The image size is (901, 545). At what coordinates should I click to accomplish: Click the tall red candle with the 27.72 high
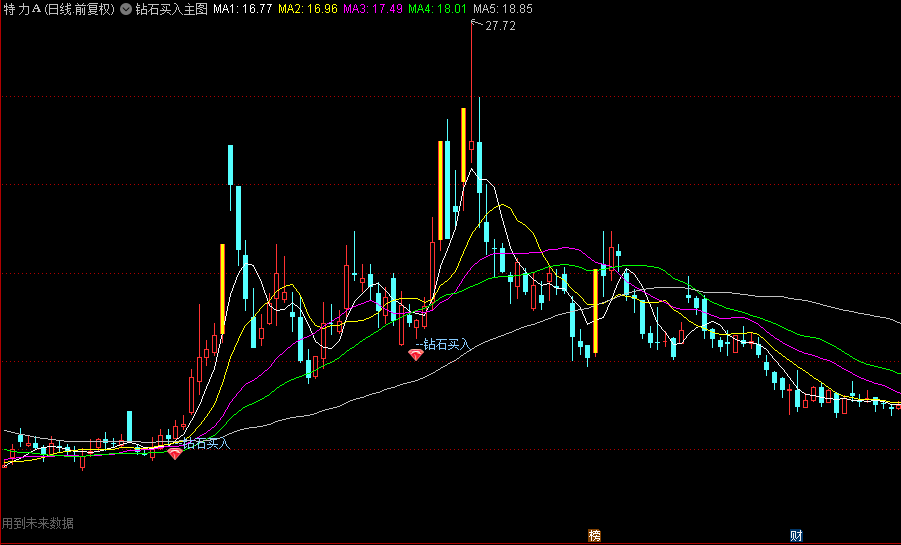472,92
